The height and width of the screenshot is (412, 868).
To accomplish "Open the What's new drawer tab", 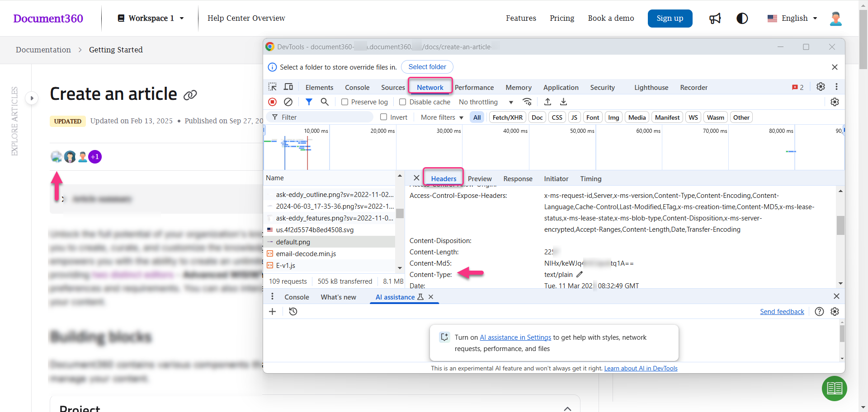I will [338, 297].
